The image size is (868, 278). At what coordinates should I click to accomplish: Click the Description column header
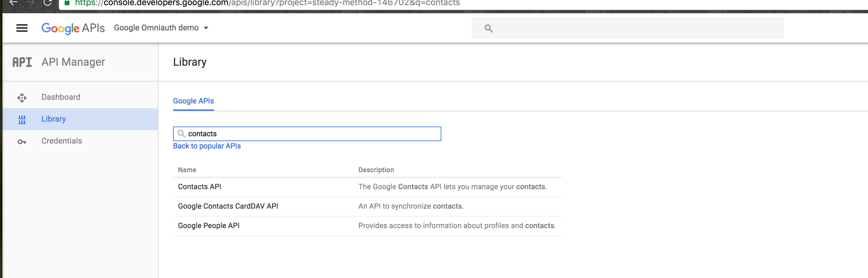pos(376,170)
